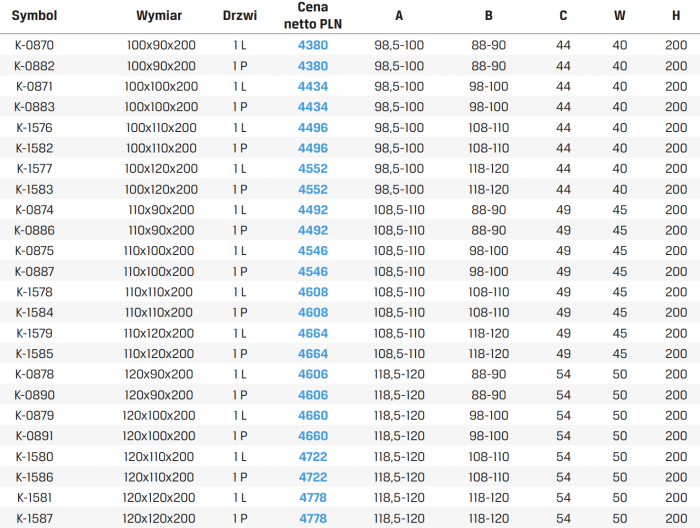Click the H column header
This screenshot has height=528, width=700.
pyautogui.click(x=676, y=16)
